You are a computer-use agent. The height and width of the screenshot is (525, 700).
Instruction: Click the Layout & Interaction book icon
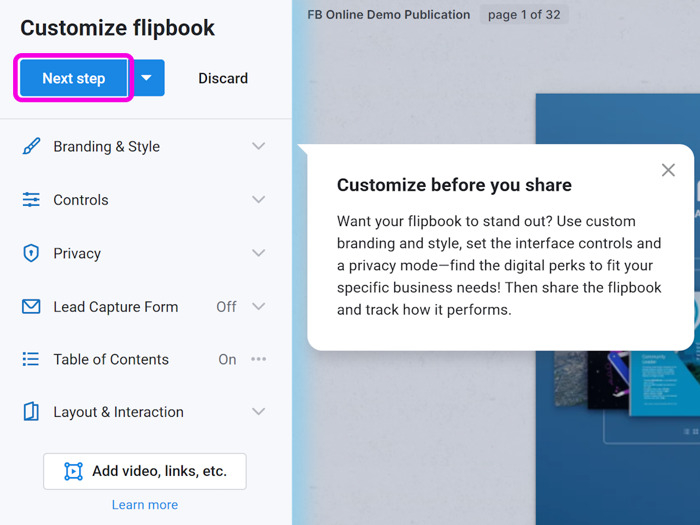pyautogui.click(x=31, y=412)
